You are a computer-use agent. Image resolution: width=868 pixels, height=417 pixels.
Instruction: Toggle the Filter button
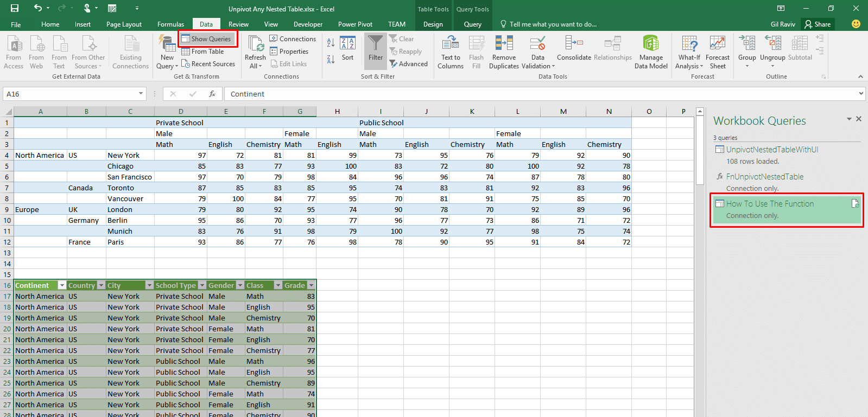(376, 51)
